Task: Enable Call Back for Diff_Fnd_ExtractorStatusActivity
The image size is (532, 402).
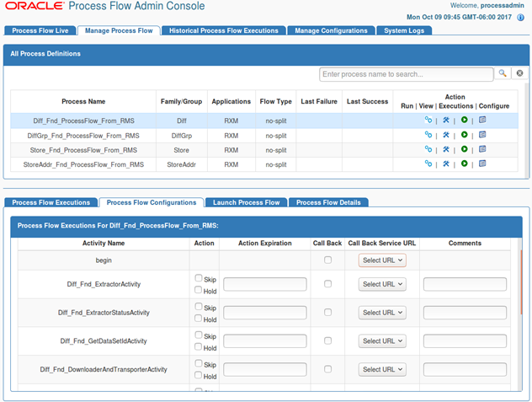Action: pos(327,313)
